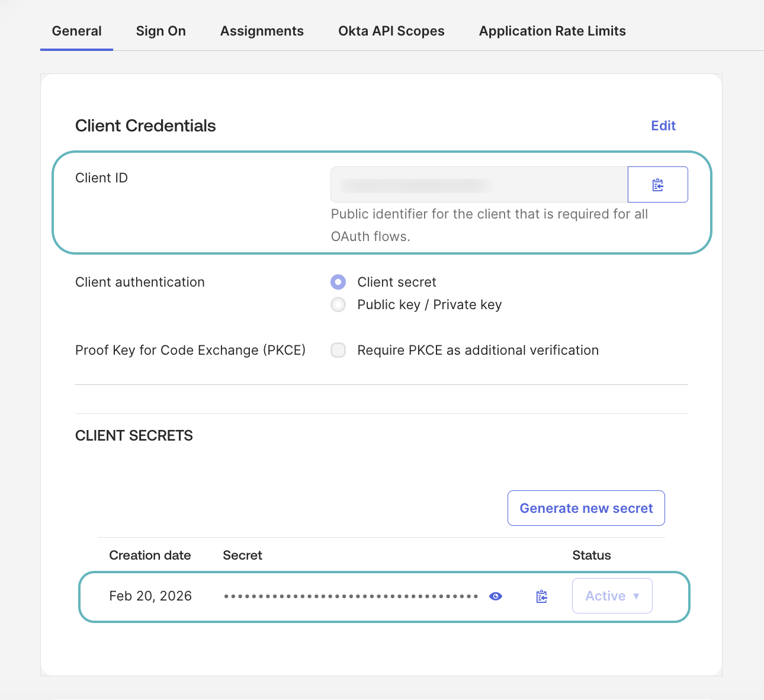The height and width of the screenshot is (700, 764).
Task: Copy the client secret to clipboard
Action: (x=541, y=596)
